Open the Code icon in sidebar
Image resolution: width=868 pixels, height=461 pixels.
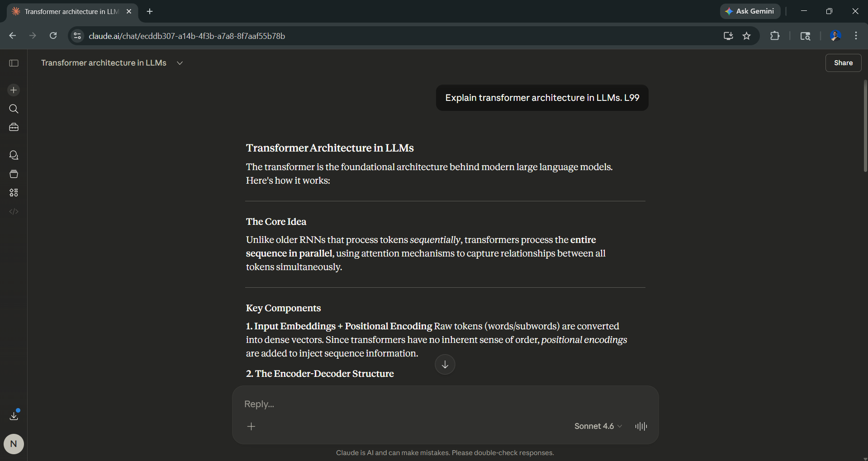[14, 212]
